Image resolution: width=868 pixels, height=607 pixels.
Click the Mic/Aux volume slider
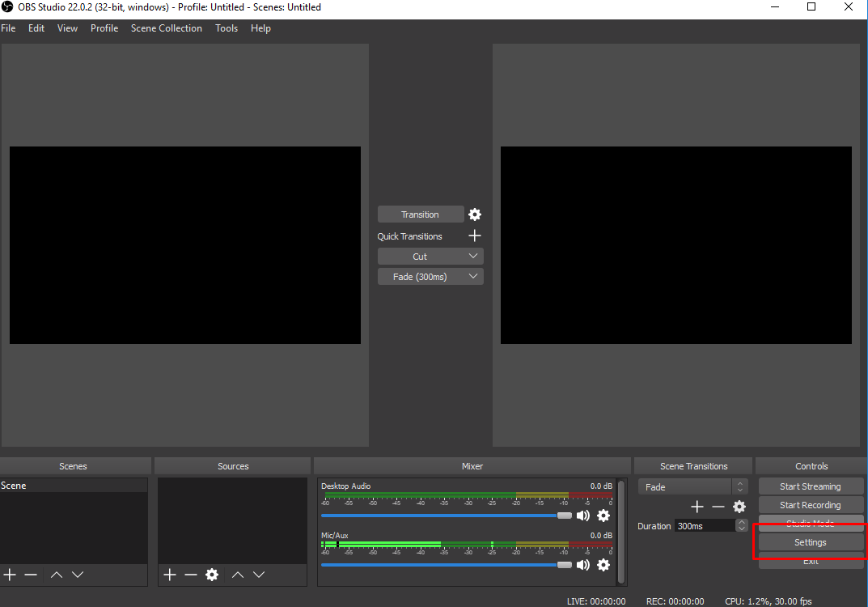(x=447, y=565)
